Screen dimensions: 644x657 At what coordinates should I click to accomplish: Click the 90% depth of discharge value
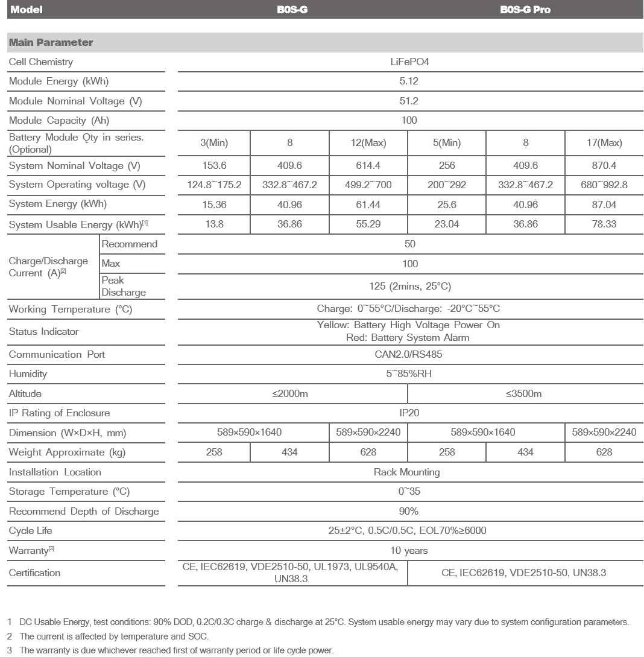pos(409,511)
